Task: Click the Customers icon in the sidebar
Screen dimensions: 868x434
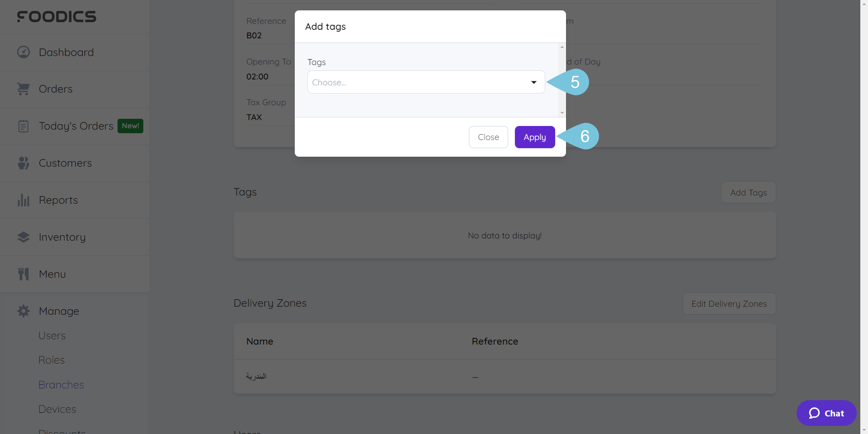Action: [x=23, y=163]
